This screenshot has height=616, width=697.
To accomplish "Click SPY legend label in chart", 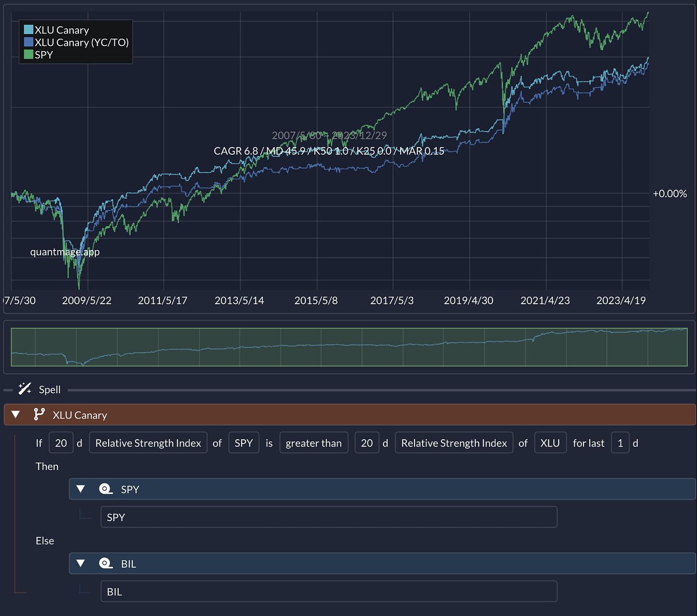I will pyautogui.click(x=44, y=55).
